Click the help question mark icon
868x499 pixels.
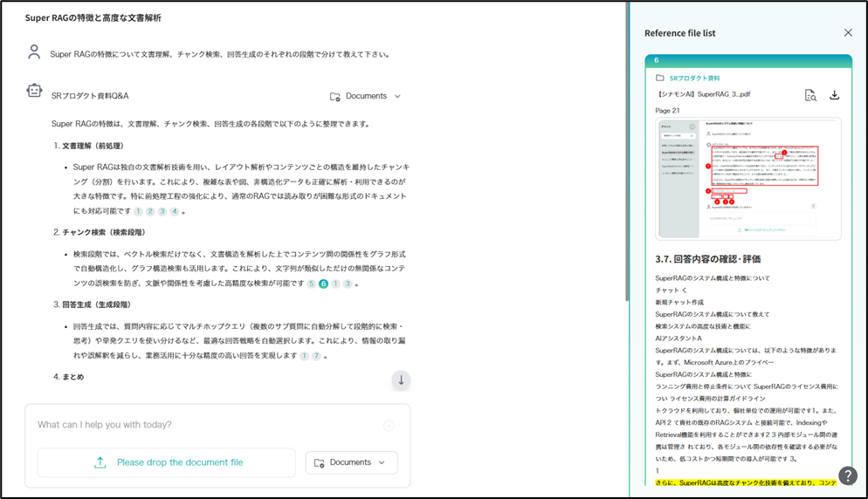click(x=848, y=475)
